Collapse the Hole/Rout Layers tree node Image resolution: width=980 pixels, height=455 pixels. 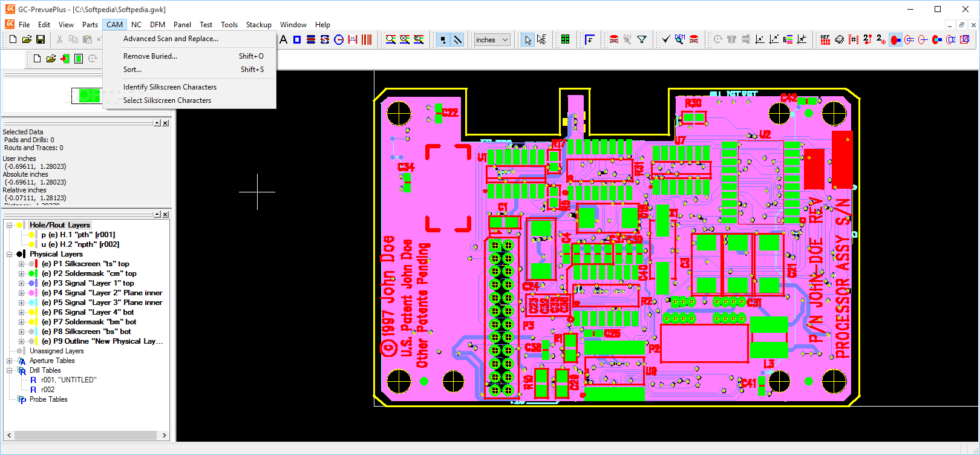(x=10, y=225)
